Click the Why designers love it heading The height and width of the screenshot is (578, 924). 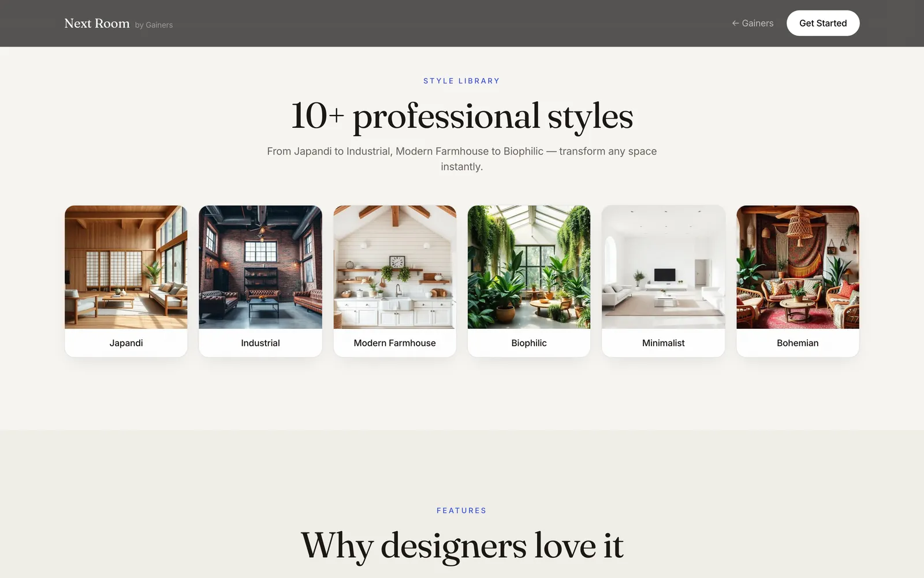462,546
